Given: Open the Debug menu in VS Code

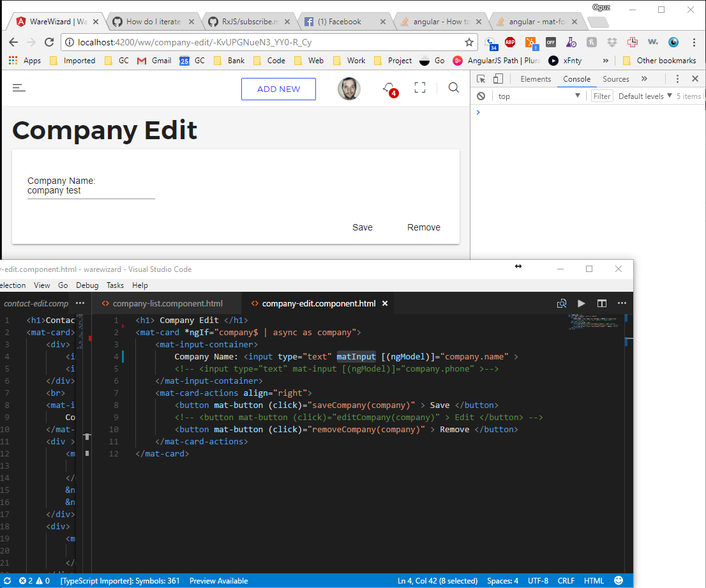Looking at the screenshot, I should click(x=87, y=285).
